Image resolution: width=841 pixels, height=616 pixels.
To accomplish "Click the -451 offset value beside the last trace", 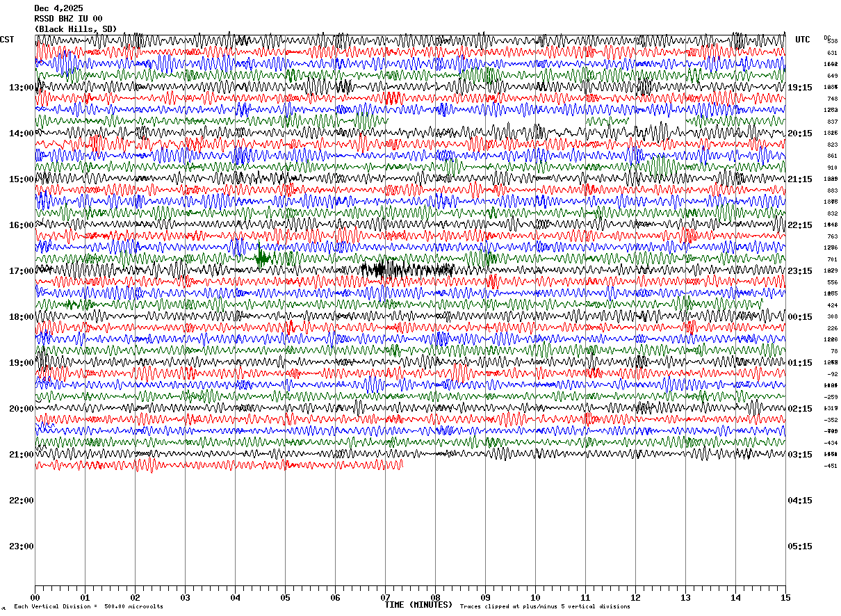I will pos(831,466).
